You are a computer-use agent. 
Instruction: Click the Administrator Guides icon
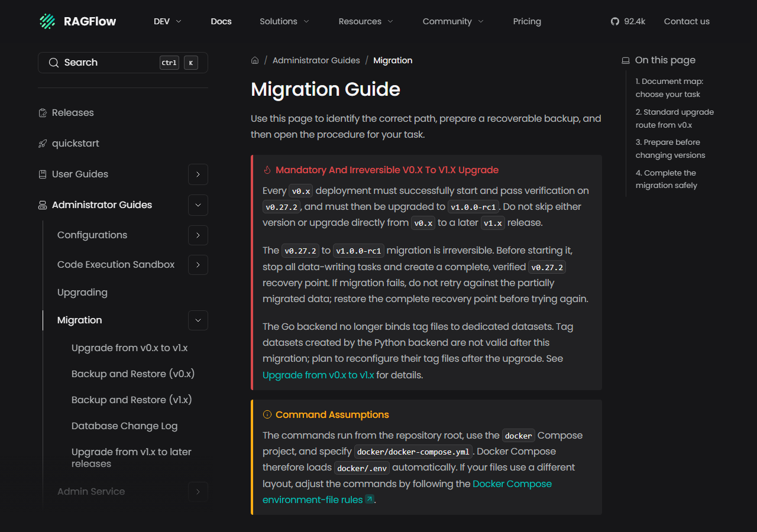[x=43, y=205]
